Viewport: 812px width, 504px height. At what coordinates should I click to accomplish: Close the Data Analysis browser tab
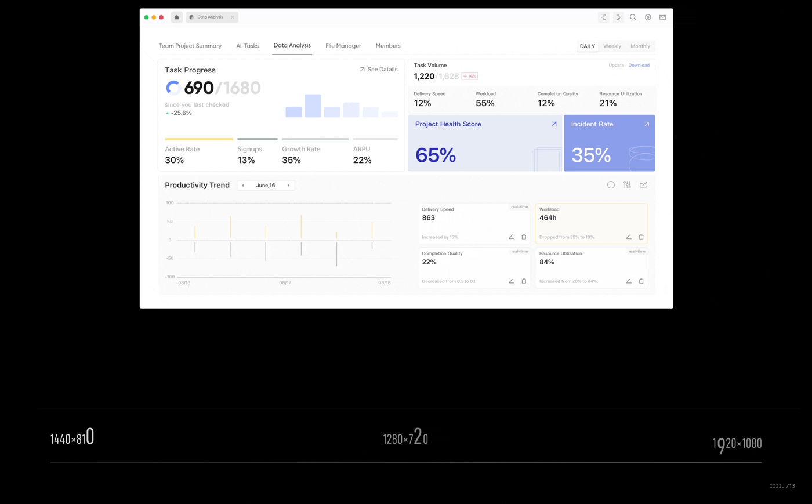[x=233, y=17]
